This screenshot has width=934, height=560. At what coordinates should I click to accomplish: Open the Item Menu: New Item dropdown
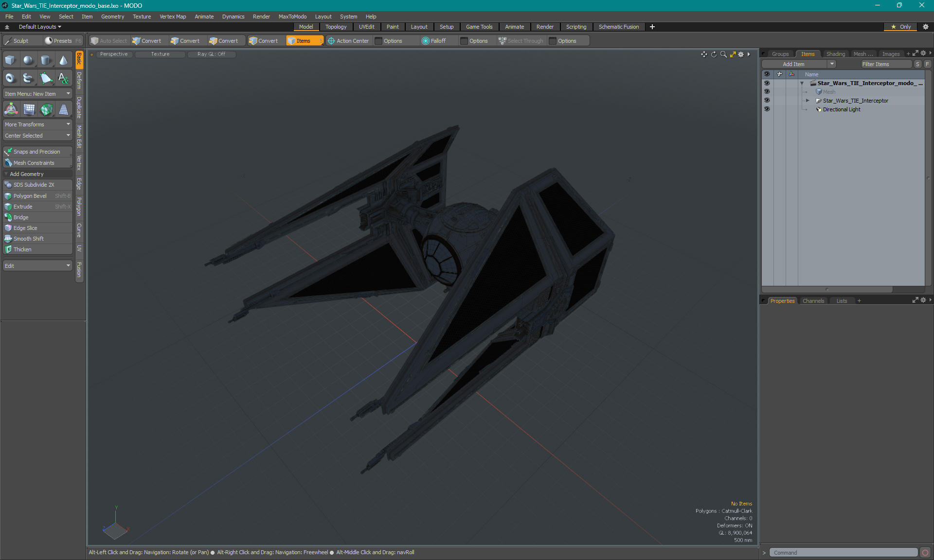(x=38, y=94)
